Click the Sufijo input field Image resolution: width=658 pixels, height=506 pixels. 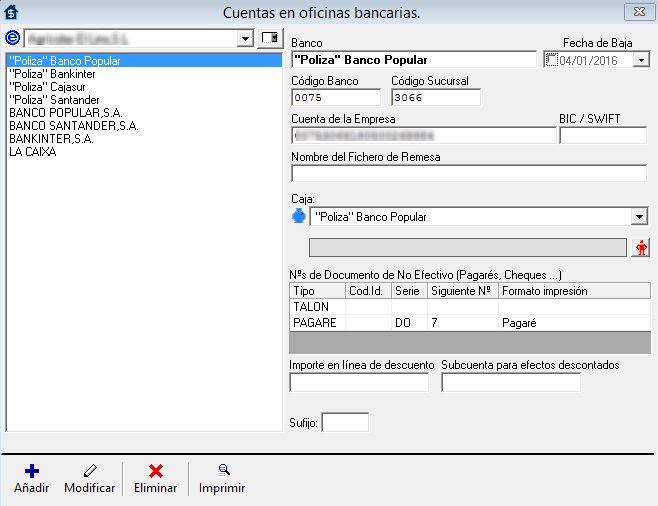pos(345,423)
